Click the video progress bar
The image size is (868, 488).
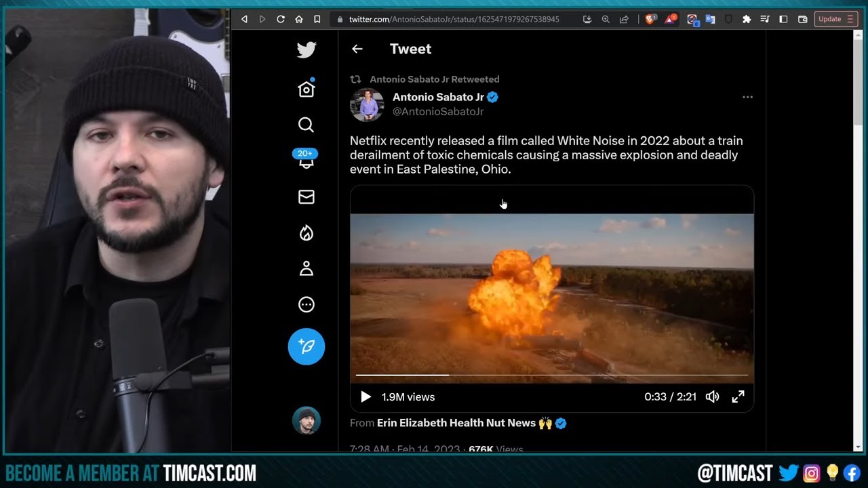point(552,375)
